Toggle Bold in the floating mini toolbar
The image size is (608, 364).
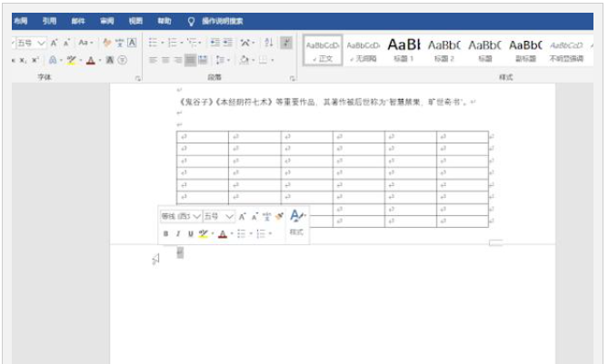coord(166,234)
